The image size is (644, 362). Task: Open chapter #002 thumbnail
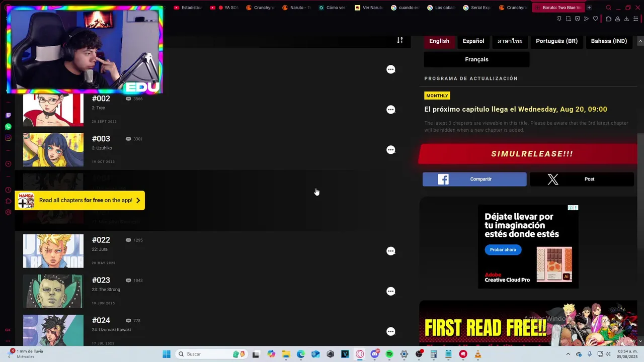(x=53, y=109)
